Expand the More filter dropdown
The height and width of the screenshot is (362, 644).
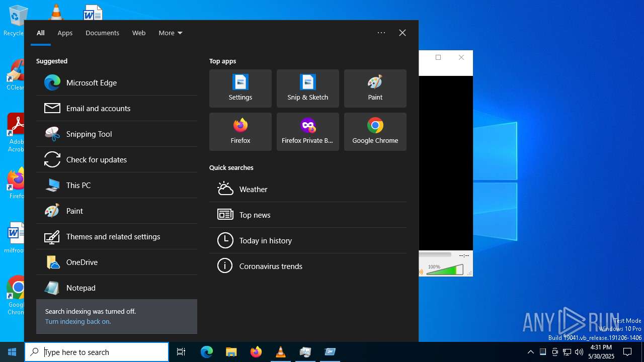coord(170,33)
